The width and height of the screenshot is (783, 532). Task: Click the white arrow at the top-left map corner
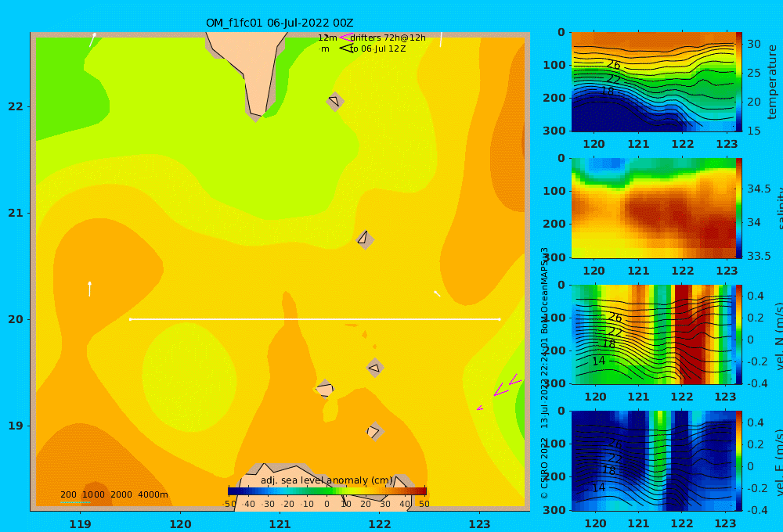92,40
